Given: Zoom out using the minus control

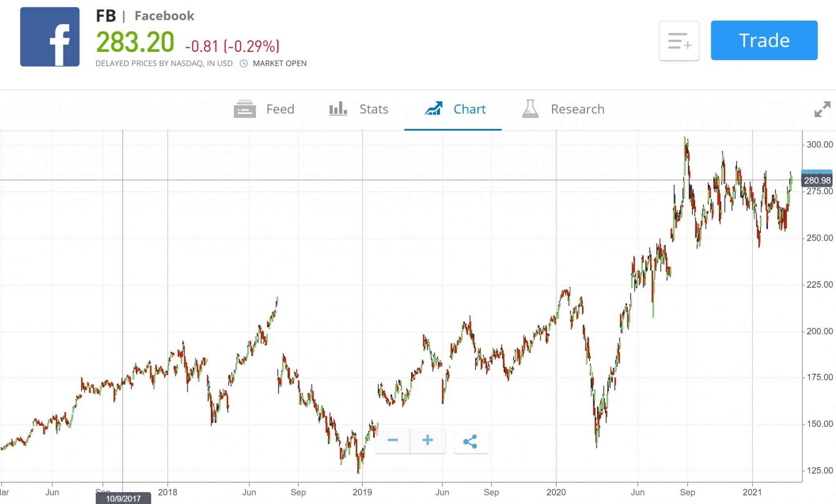Looking at the screenshot, I should click(393, 440).
